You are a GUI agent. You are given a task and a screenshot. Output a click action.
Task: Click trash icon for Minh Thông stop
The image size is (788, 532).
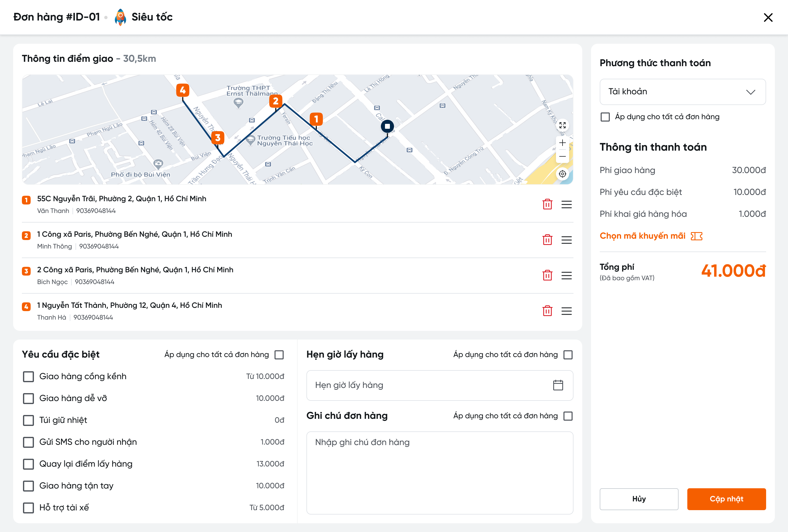click(x=547, y=240)
